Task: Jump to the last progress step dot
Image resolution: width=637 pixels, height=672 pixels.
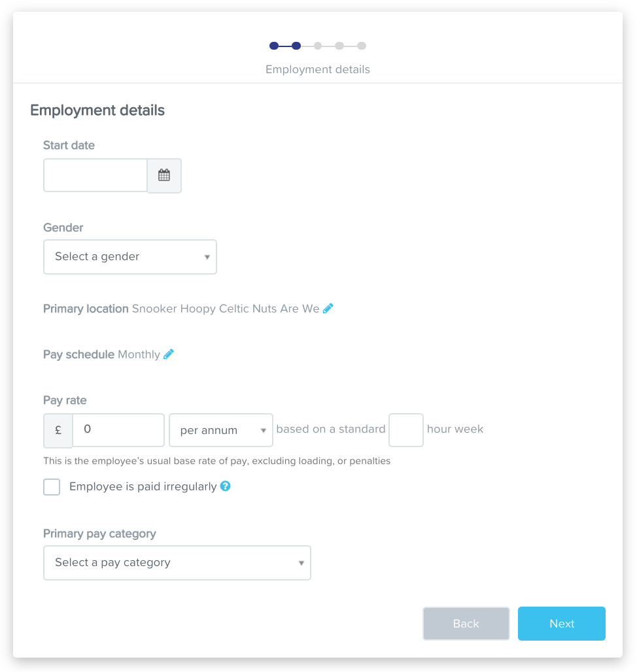Action: (x=362, y=46)
